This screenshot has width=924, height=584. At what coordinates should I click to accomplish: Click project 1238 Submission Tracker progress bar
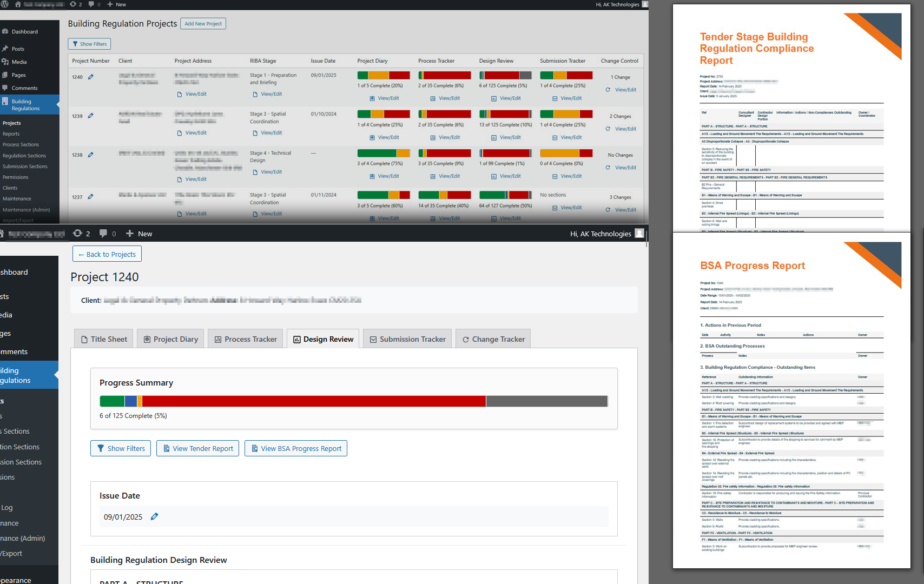(x=566, y=153)
